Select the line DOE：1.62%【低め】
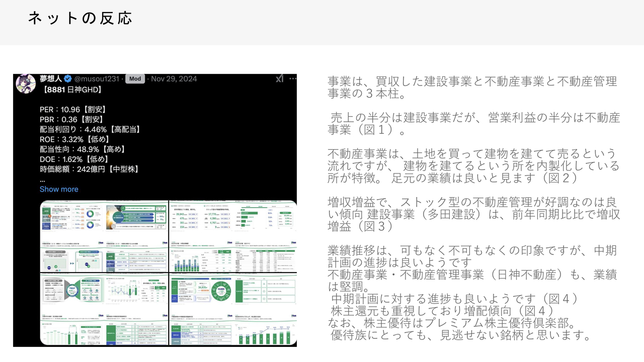Image resolution: width=644 pixels, height=362 pixels. coord(74,159)
